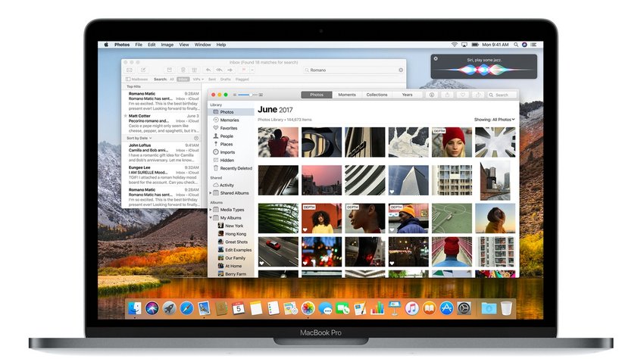Click the Share button in Photos toolbar
Viewport: 644px width, 362px height.
(447, 95)
